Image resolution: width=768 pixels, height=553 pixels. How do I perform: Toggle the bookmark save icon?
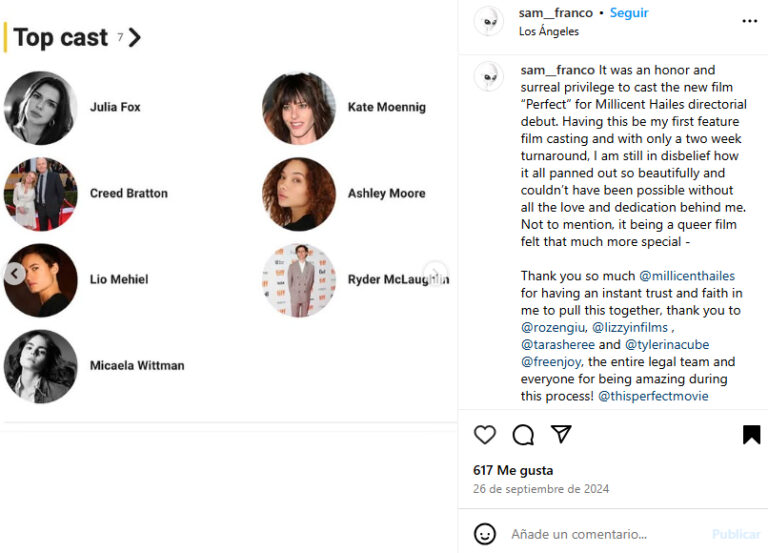tap(751, 434)
